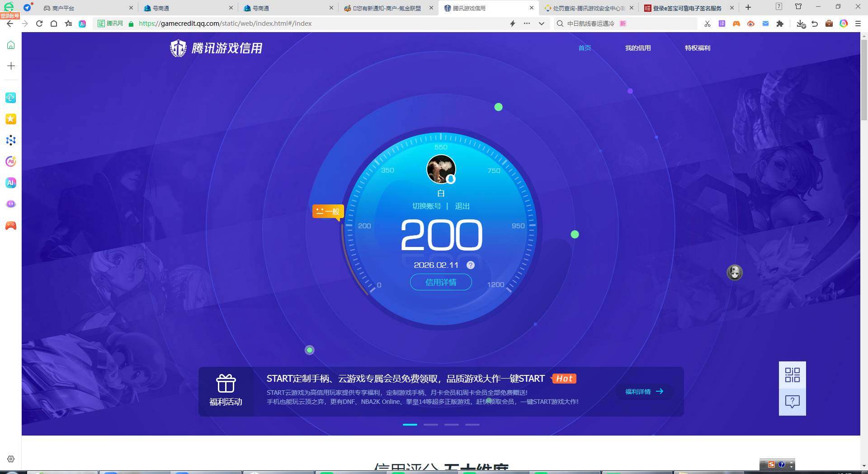
Task: Switch to the 我的信用 navigation item
Action: click(x=638, y=48)
